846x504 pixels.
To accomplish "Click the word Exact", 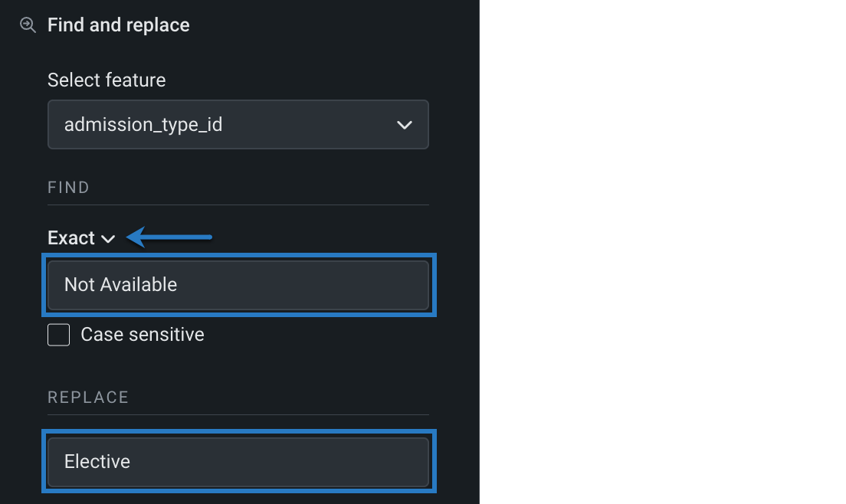I will tap(71, 238).
